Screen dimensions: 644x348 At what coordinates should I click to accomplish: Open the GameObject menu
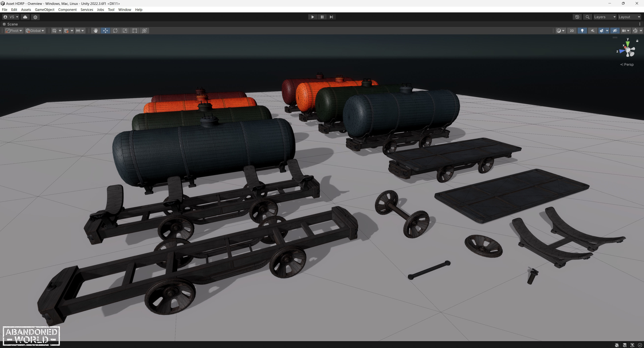coord(44,10)
